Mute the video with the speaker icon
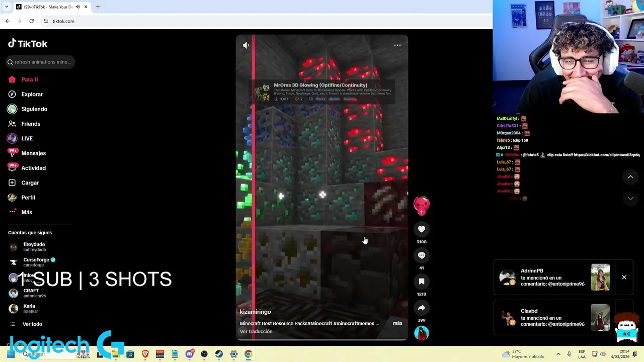 pos(246,45)
